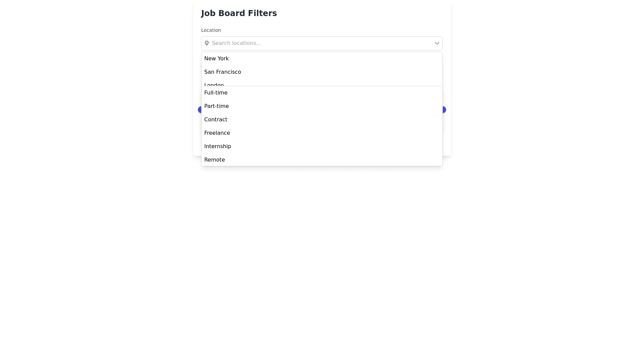Click the Location field label
The image size is (644, 362).
click(x=211, y=30)
